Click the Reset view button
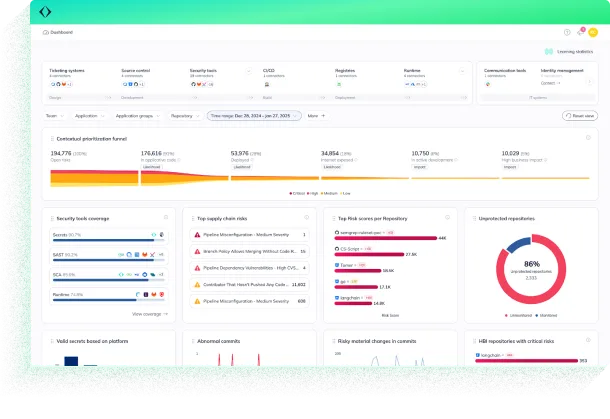 (580, 116)
